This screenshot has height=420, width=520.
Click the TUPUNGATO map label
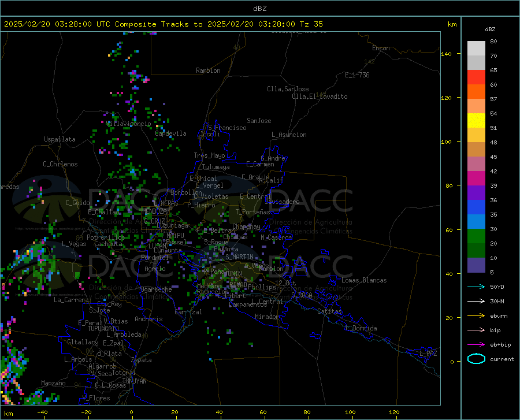[x=103, y=329]
